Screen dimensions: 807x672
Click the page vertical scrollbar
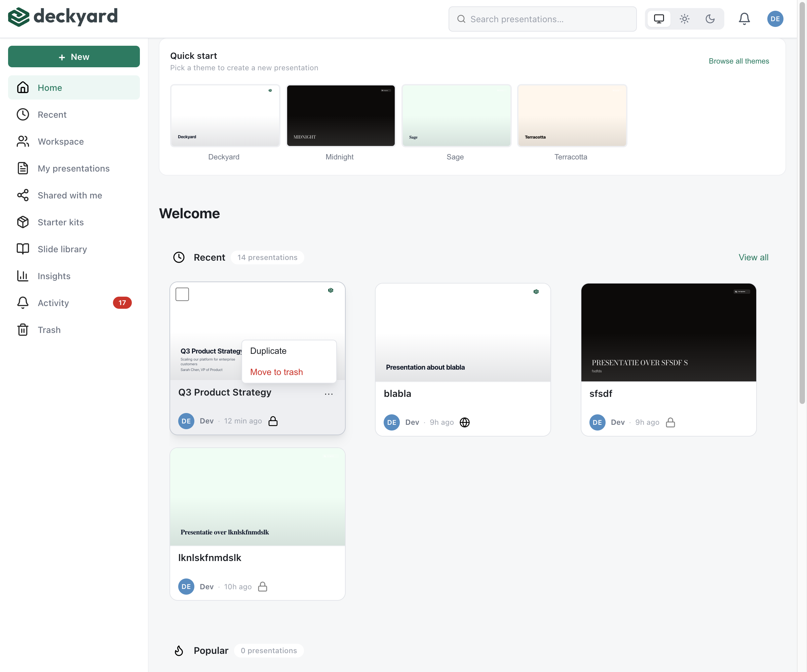click(x=802, y=204)
